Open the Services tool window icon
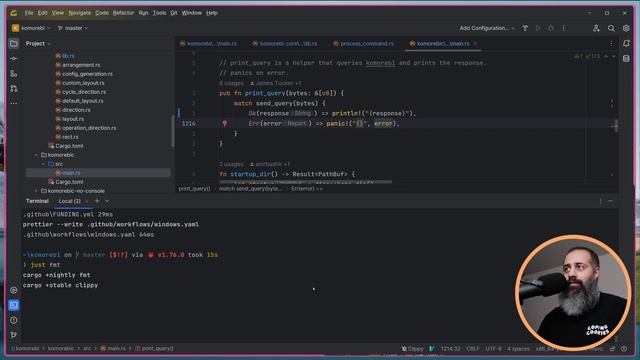Viewport: 640px width, 360px height. click(14, 290)
